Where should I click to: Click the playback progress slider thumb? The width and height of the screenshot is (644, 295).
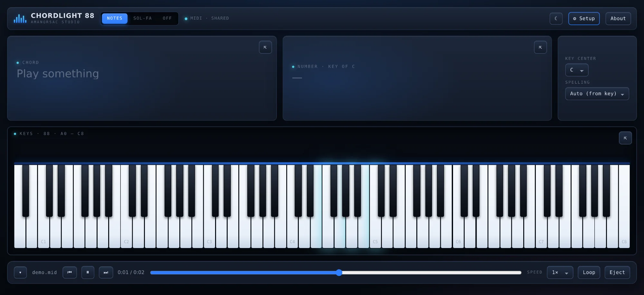(x=339, y=273)
